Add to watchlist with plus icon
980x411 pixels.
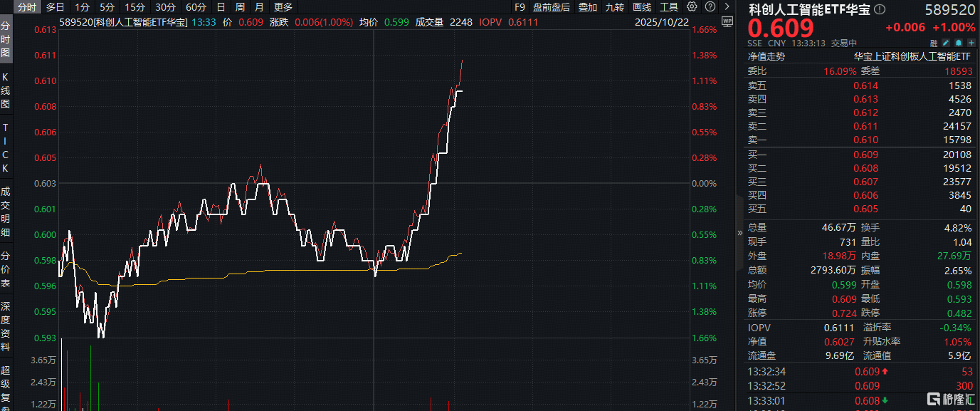point(970,43)
